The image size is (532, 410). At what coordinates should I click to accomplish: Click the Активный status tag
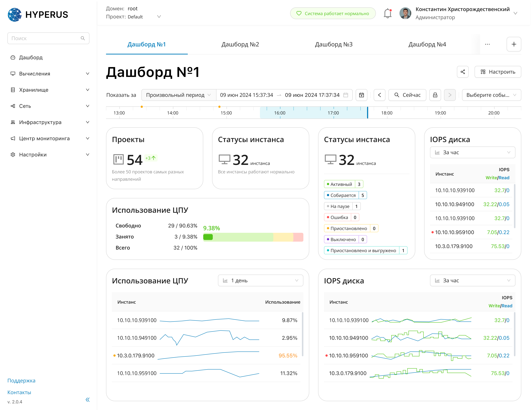[x=343, y=184]
